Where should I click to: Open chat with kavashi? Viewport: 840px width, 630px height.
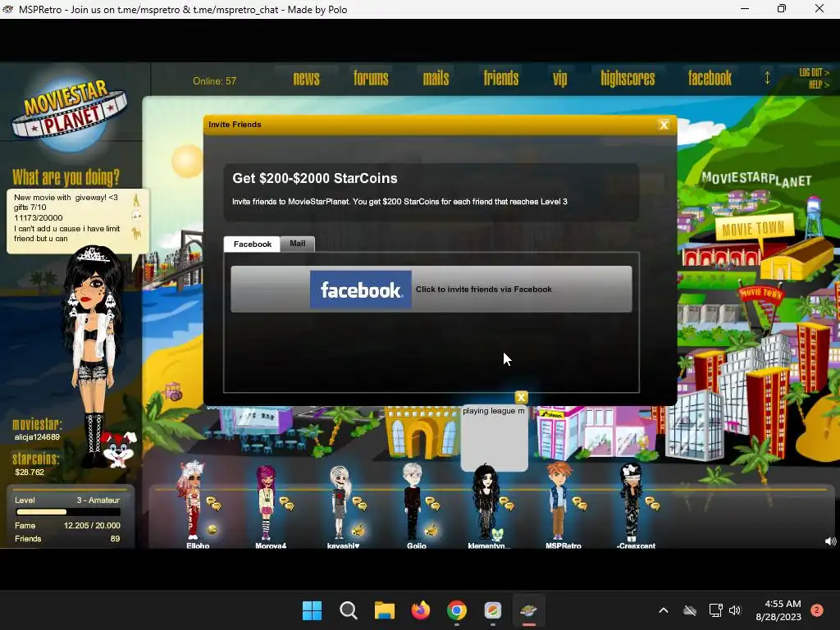click(359, 504)
